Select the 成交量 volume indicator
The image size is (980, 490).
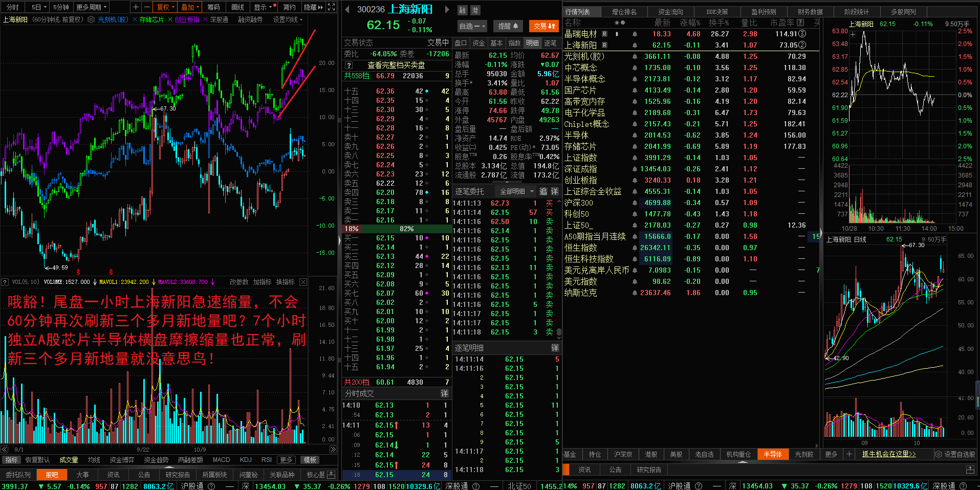point(69,460)
